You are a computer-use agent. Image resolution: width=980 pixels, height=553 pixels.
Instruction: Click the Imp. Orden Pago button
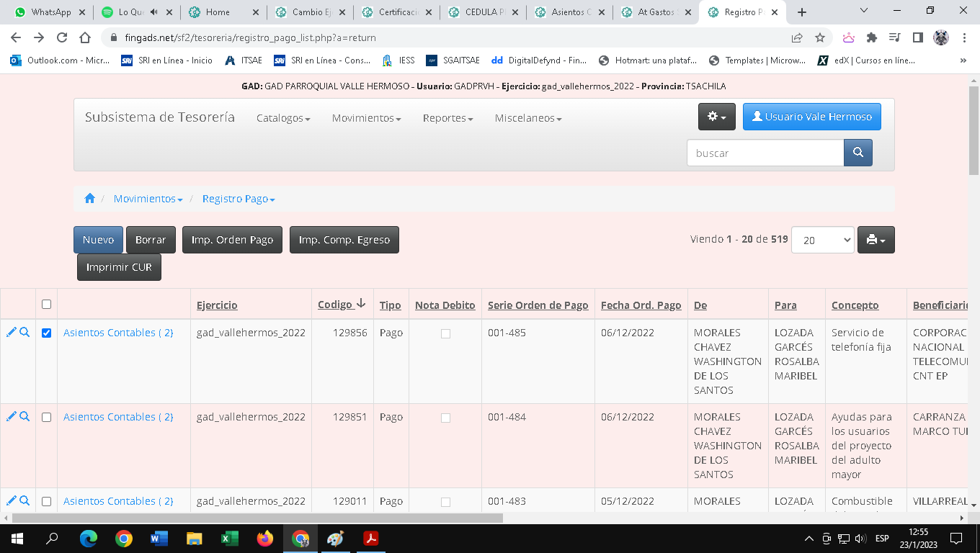pos(232,240)
